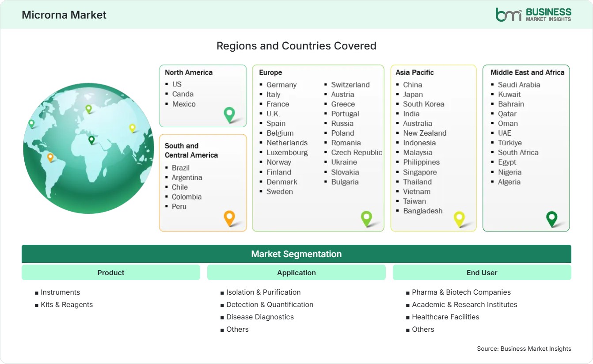This screenshot has height=364, width=593.
Task: Click the light green pin in Europe panel
Action: (366, 218)
